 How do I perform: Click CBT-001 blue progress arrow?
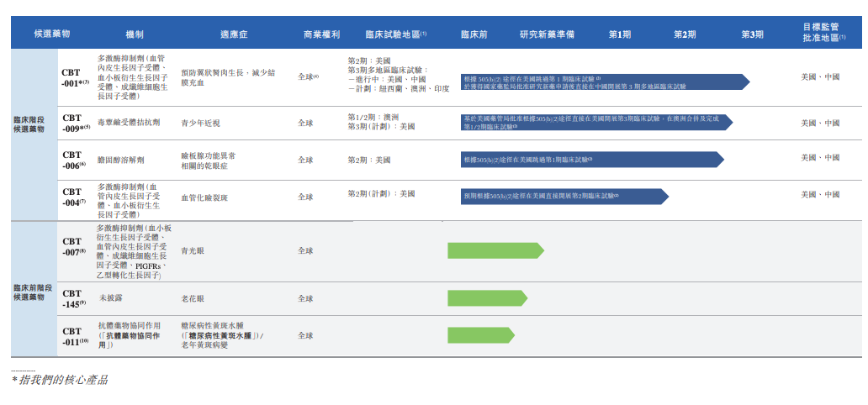coord(605,82)
